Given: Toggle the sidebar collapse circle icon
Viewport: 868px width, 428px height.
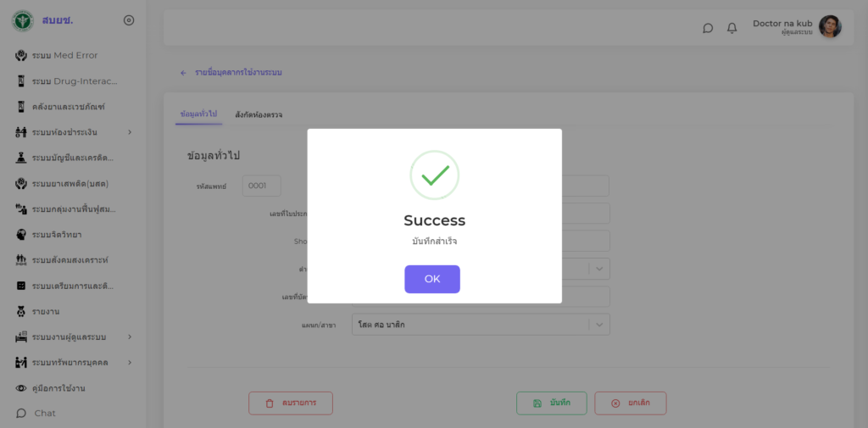Looking at the screenshot, I should coord(129,20).
